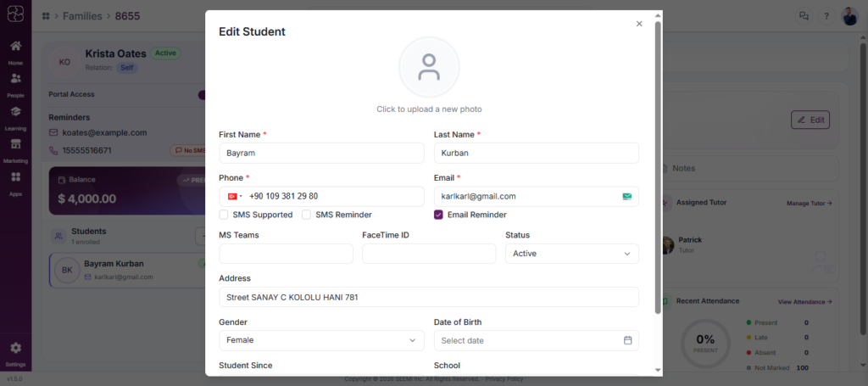The height and width of the screenshot is (386, 868).
Task: Click the FaceTime ID input field
Action: [429, 254]
